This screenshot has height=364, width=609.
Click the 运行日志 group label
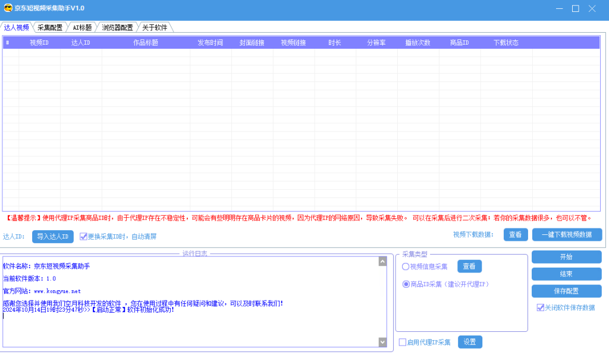pyautogui.click(x=195, y=253)
